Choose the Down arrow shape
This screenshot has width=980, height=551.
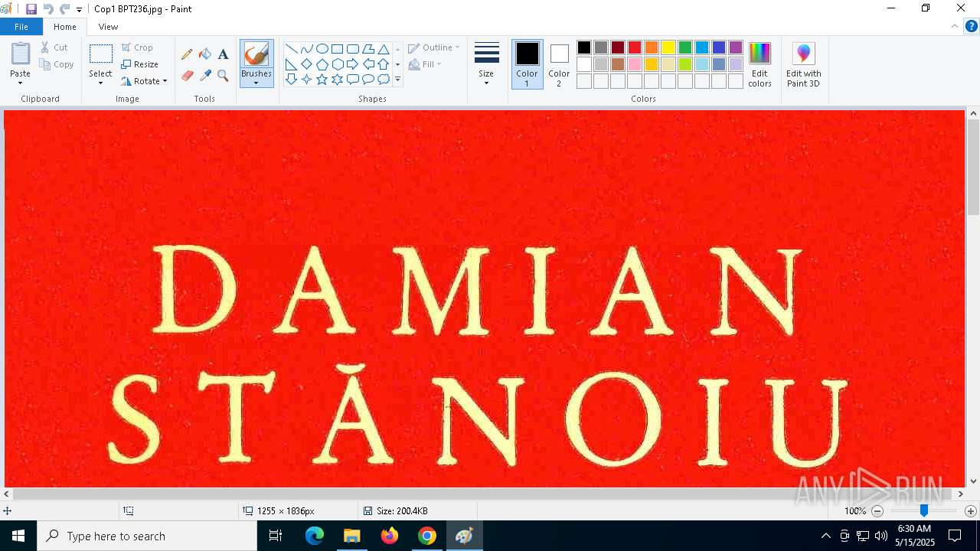[292, 80]
